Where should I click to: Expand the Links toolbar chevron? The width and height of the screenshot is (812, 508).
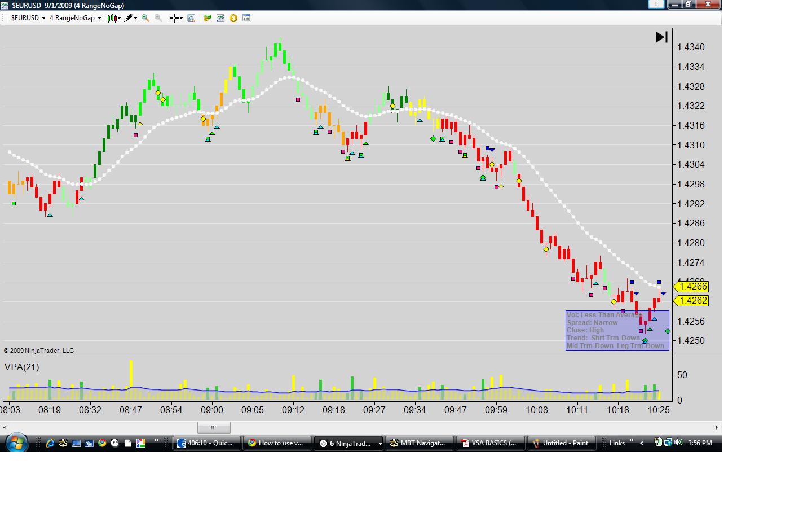pyautogui.click(x=632, y=441)
